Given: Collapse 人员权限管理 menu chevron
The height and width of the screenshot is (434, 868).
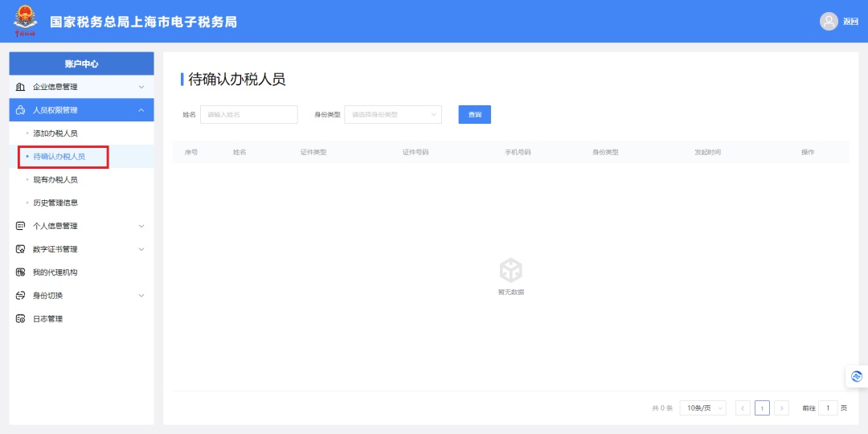Looking at the screenshot, I should tap(141, 110).
